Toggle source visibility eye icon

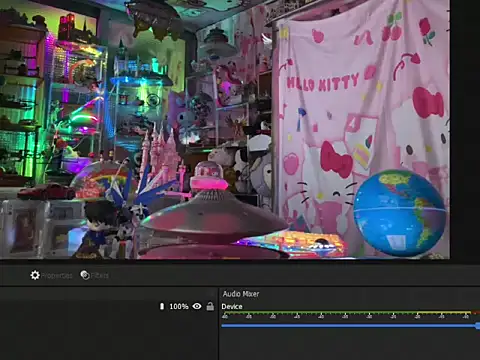[x=197, y=306]
